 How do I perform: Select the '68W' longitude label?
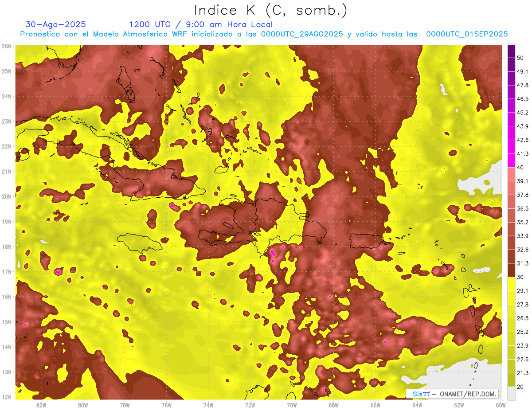pyautogui.click(x=334, y=405)
